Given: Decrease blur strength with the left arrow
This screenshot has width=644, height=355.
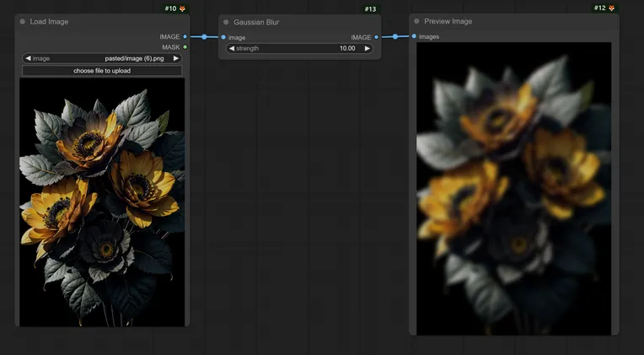Looking at the screenshot, I should click(232, 49).
